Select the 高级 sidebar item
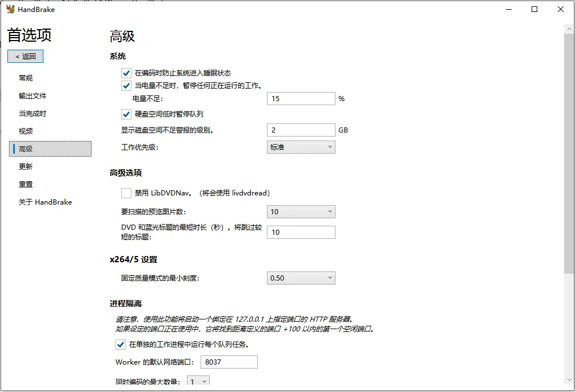Viewport: 575px width, 392px height. [x=50, y=149]
